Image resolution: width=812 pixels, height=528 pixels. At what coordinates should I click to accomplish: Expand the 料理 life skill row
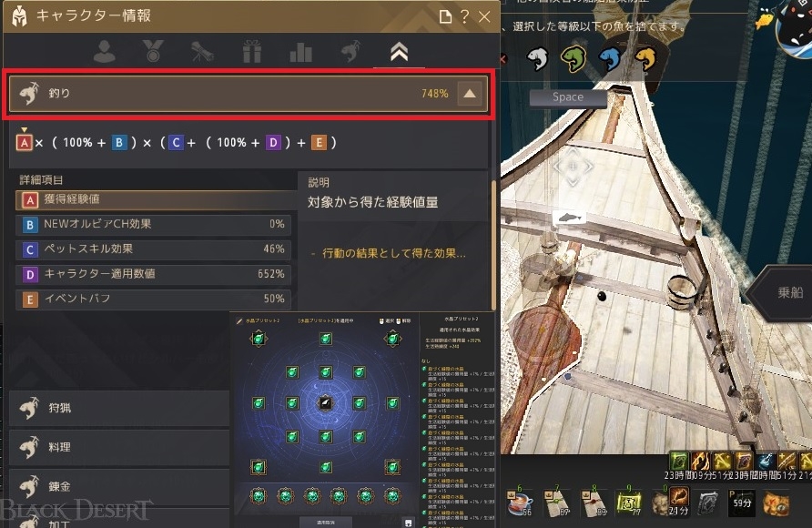click(x=119, y=447)
